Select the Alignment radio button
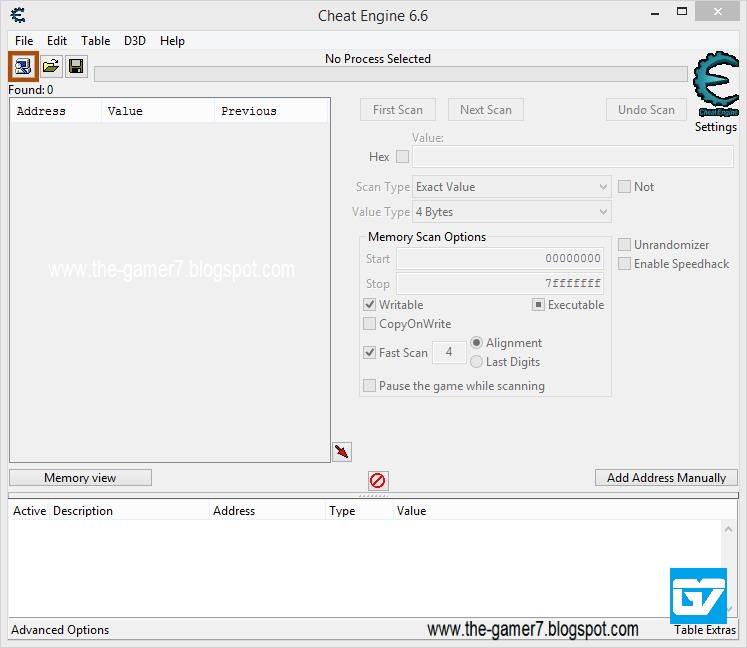Screen dimensions: 747x648 tap(476, 343)
